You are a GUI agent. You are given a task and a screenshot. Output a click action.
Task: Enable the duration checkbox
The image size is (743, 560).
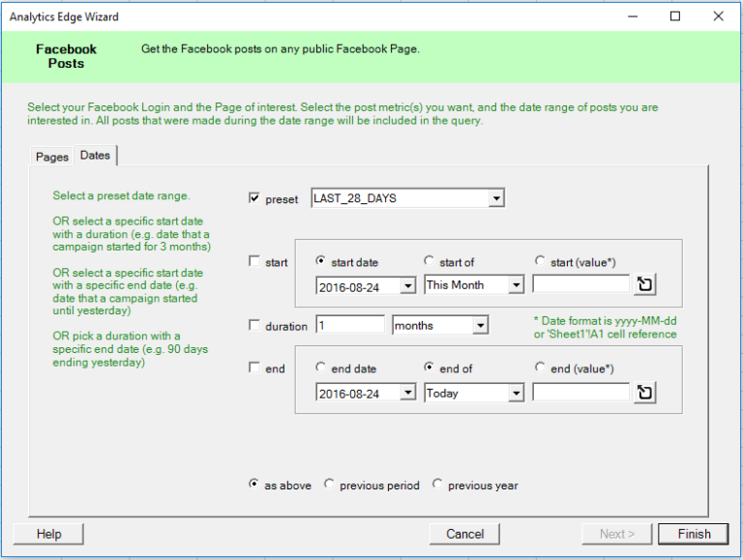coord(254,326)
